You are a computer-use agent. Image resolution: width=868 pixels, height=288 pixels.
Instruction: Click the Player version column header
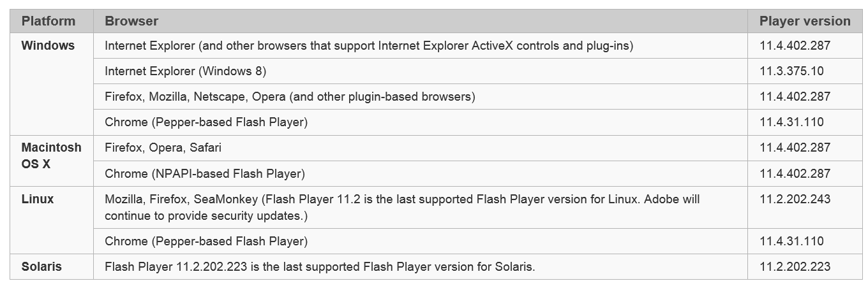804,21
